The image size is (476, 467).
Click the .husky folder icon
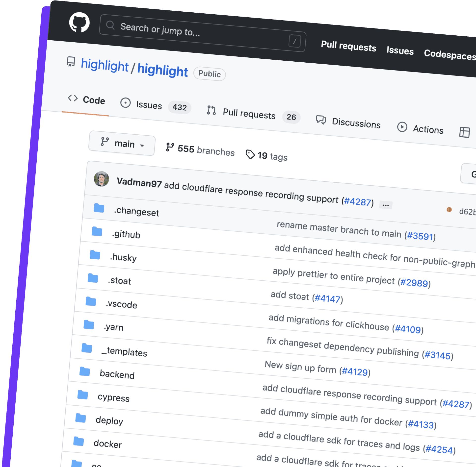(x=95, y=254)
